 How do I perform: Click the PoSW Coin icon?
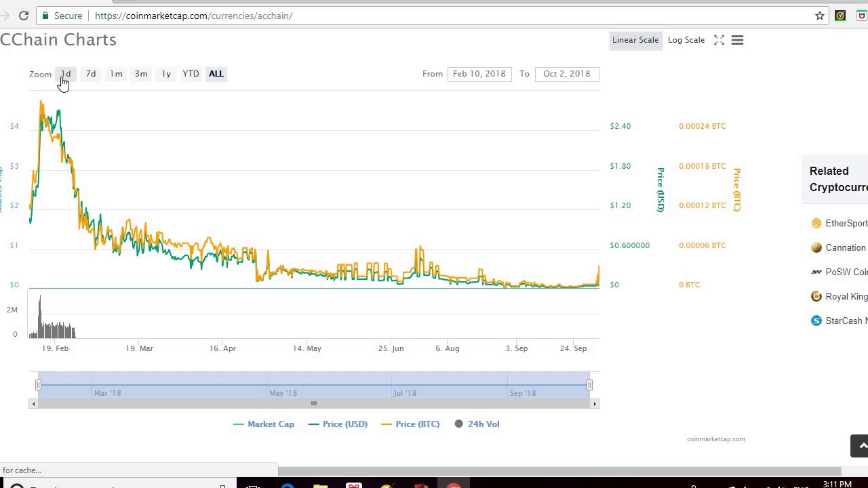816,272
